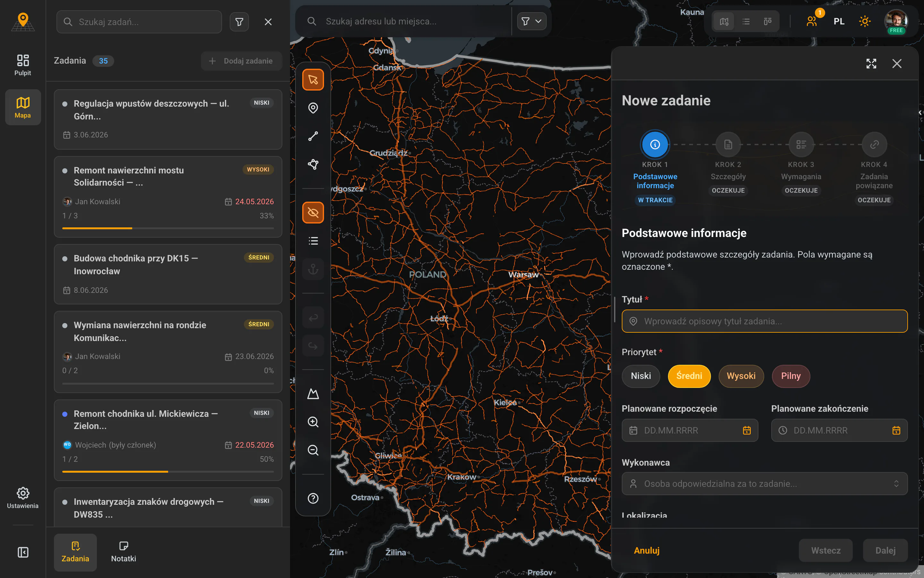The height and width of the screenshot is (578, 924).
Task: Open Pulpit dashboard in sidebar
Action: pos(23,65)
